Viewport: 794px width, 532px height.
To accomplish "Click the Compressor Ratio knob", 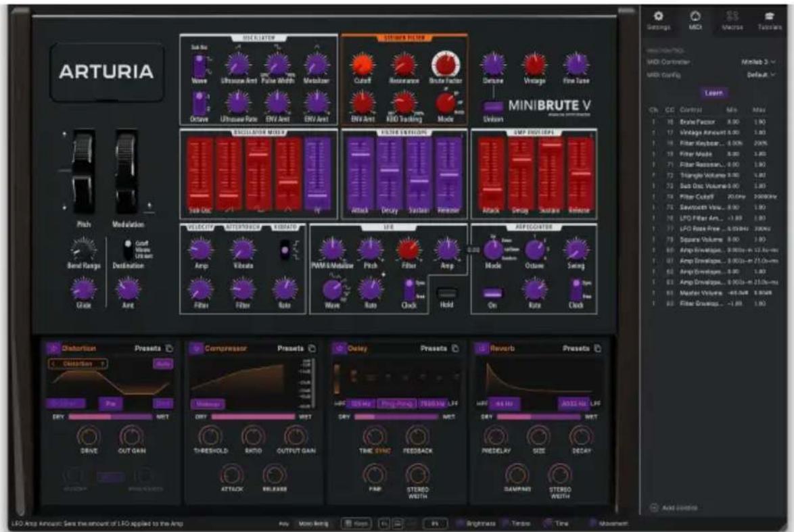I will click(253, 436).
